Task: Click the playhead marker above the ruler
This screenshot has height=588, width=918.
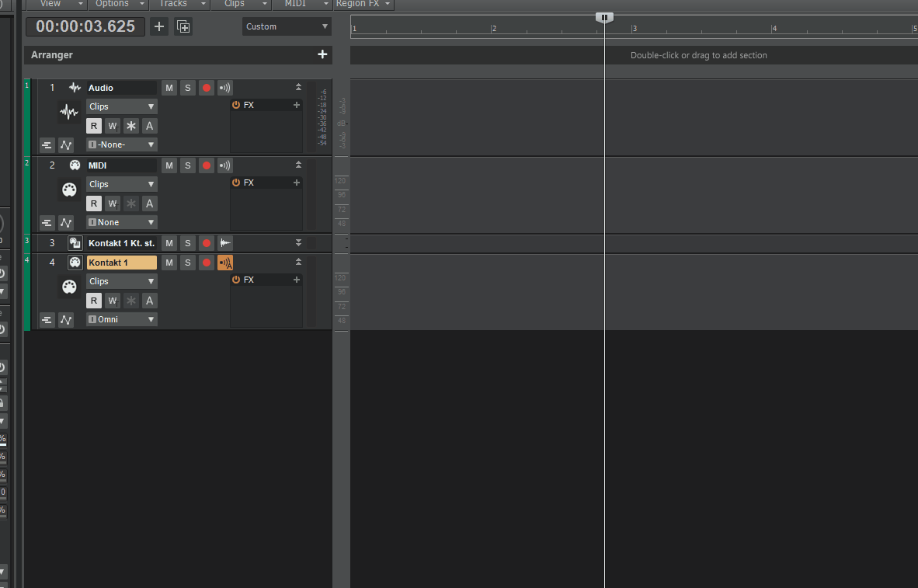Action: pyautogui.click(x=604, y=17)
